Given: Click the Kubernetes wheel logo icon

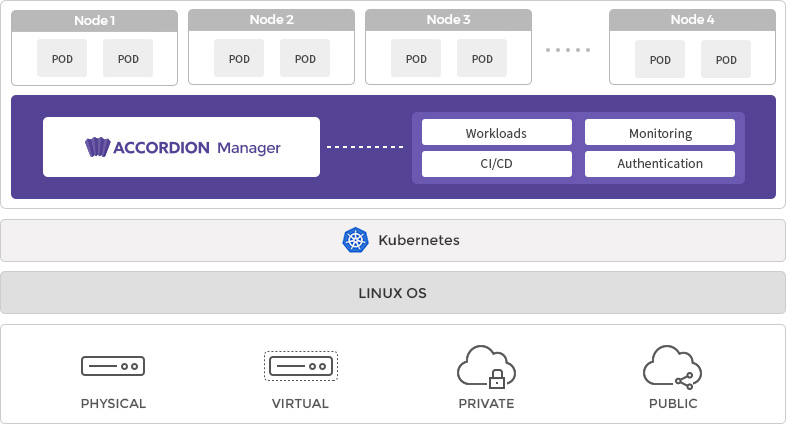Looking at the screenshot, I should pyautogui.click(x=355, y=240).
